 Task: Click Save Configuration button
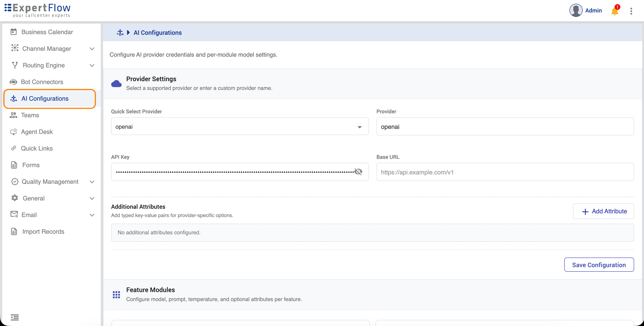tap(599, 265)
